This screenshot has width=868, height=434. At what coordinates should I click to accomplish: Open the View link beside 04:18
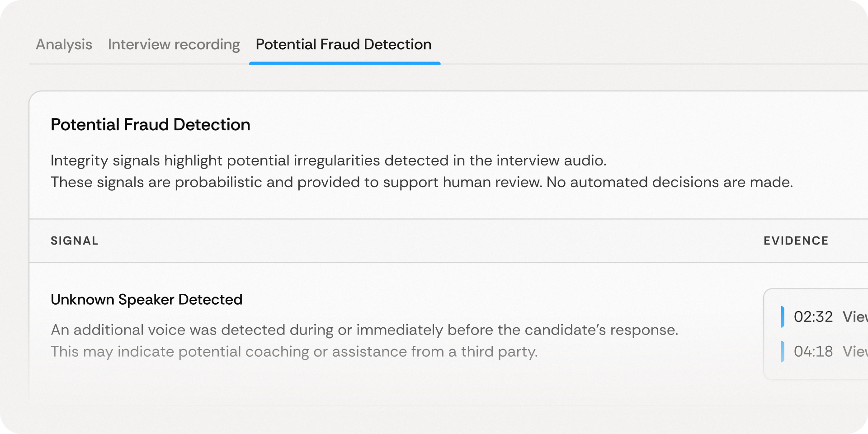(x=854, y=351)
